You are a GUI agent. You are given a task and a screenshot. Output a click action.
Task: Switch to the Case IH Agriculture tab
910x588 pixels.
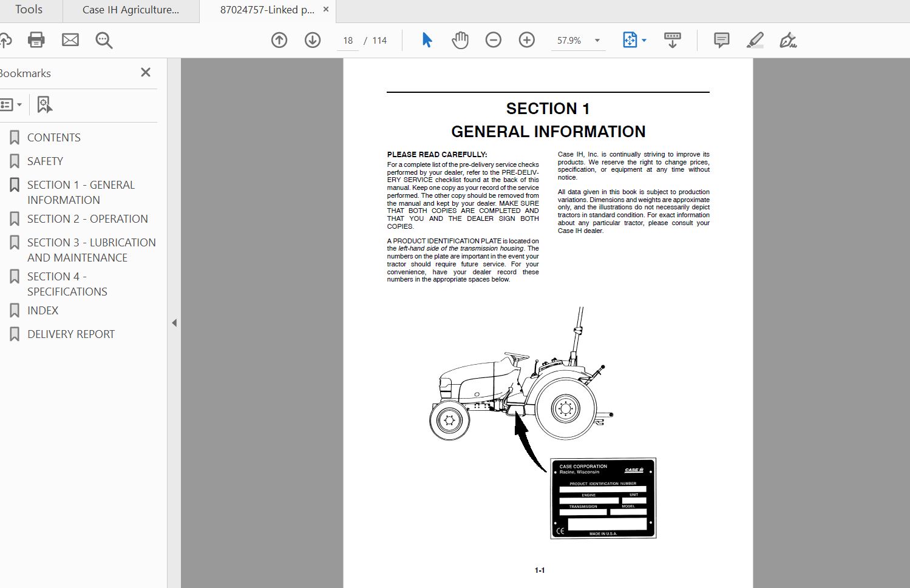[130, 10]
